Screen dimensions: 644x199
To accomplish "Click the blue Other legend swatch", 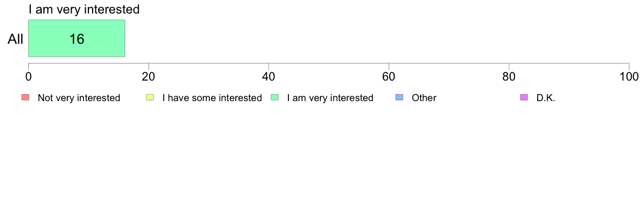I will pos(400,97).
